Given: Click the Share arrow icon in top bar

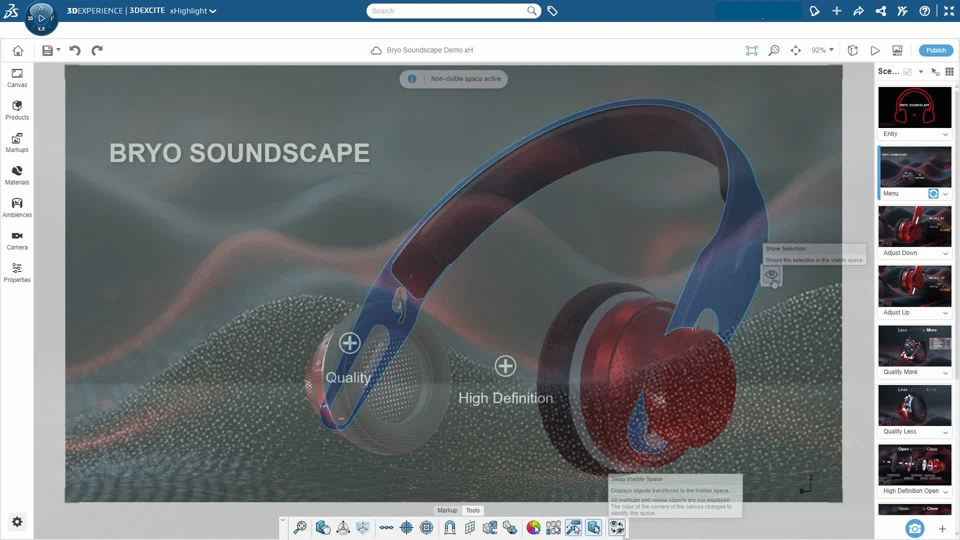Looking at the screenshot, I should click(x=858, y=11).
